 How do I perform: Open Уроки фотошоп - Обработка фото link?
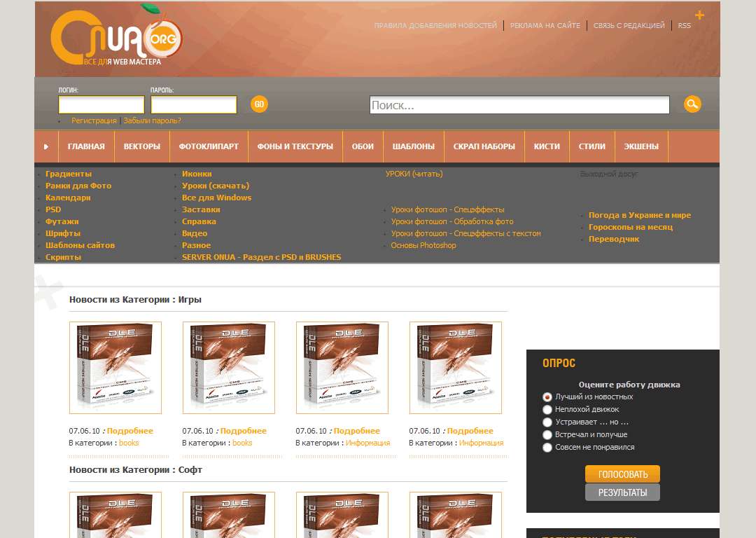point(452,221)
